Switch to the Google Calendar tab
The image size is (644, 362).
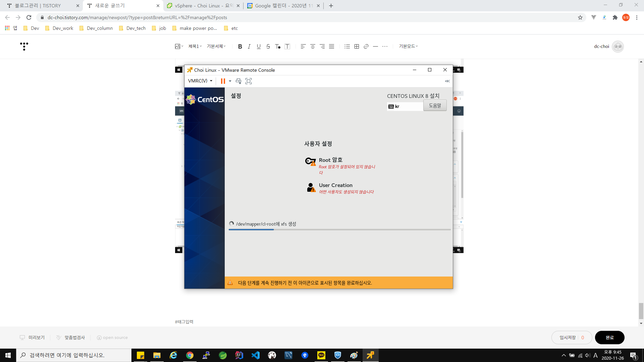tap(283, 6)
